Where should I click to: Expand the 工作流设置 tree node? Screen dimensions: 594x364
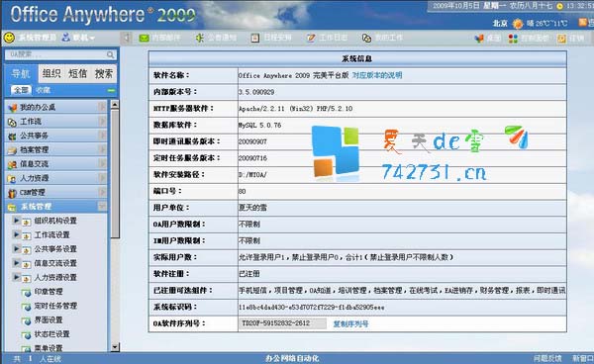click(x=16, y=234)
